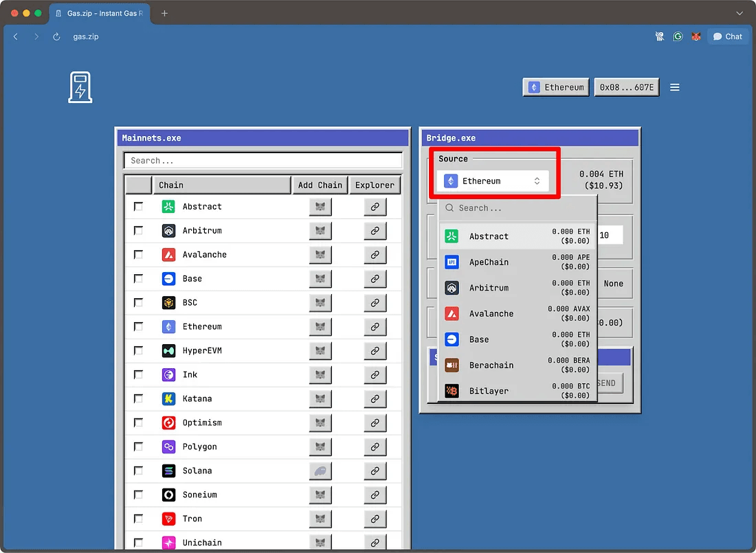The height and width of the screenshot is (553, 756).
Task: Click the wallet address 0x08...607E button
Action: pos(627,87)
